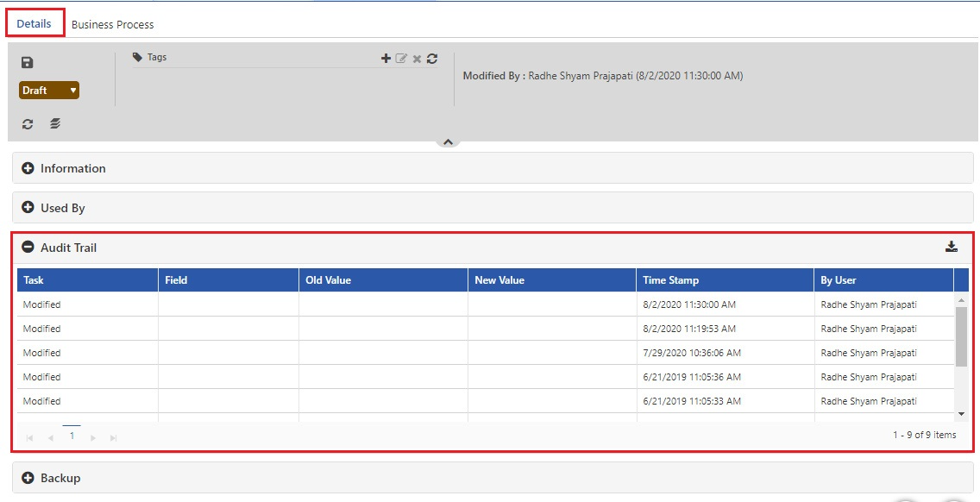Download the Audit Trail export
Image resolution: width=980 pixels, height=502 pixels.
pos(952,247)
